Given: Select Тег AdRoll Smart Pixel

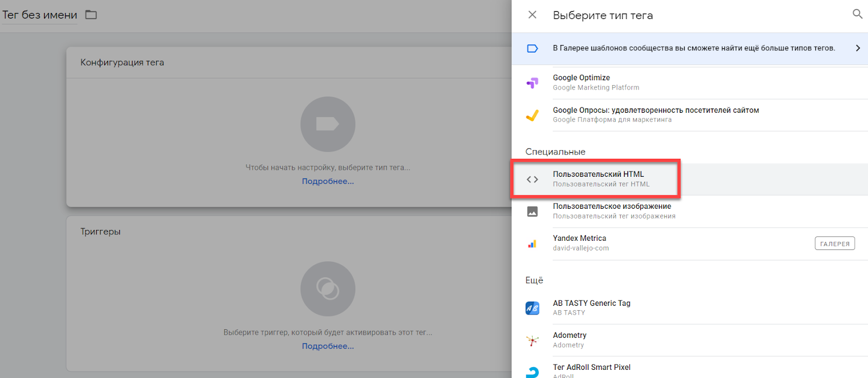Looking at the screenshot, I should [690, 368].
